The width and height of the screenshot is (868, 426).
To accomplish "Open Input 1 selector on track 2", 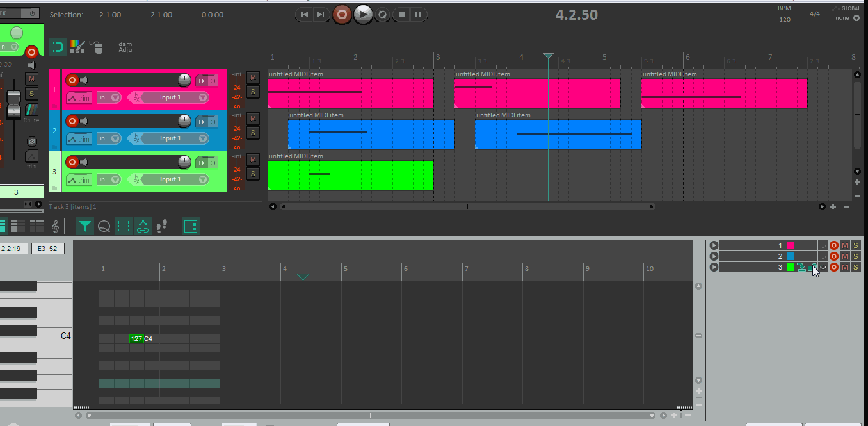I will (x=175, y=138).
